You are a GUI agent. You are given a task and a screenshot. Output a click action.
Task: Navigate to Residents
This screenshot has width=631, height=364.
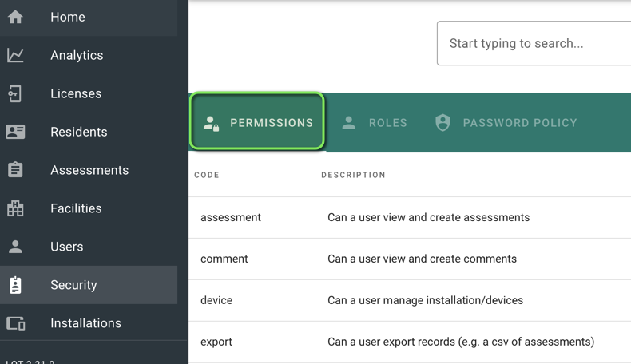click(89, 132)
